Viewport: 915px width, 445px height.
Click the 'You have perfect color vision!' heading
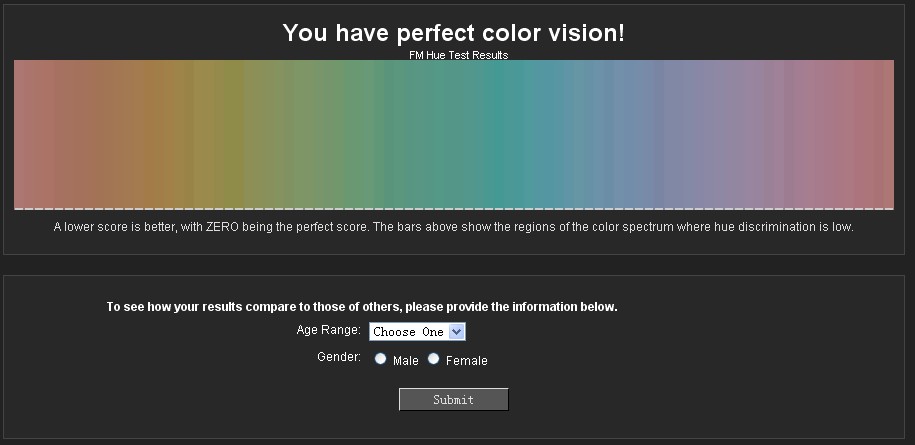click(453, 33)
